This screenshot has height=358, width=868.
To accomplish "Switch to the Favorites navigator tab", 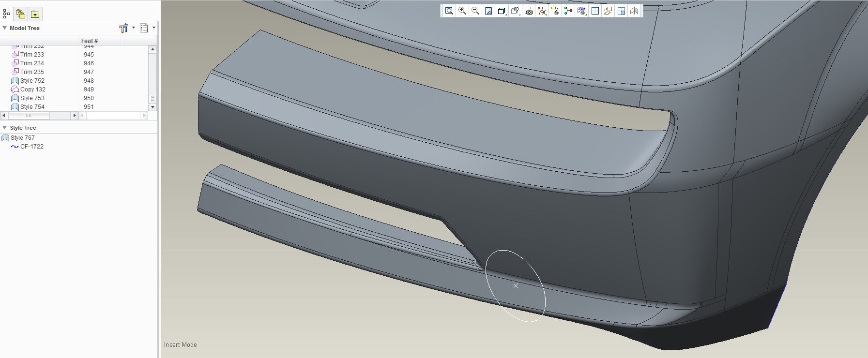I will coord(35,14).
